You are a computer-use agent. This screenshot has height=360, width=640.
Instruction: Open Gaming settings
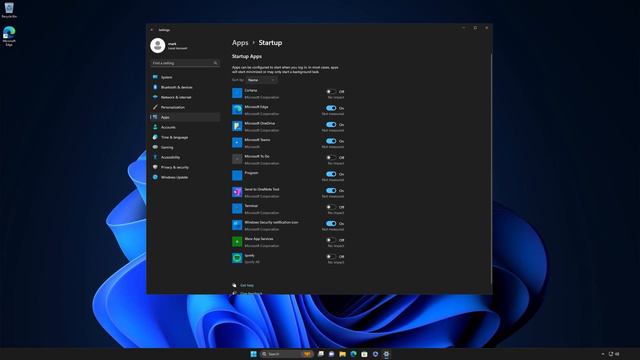click(x=185, y=147)
